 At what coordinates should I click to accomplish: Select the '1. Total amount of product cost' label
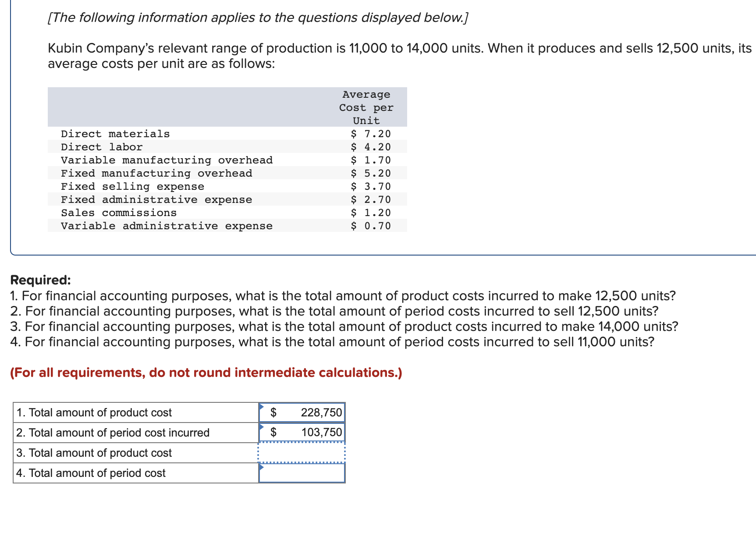94,412
